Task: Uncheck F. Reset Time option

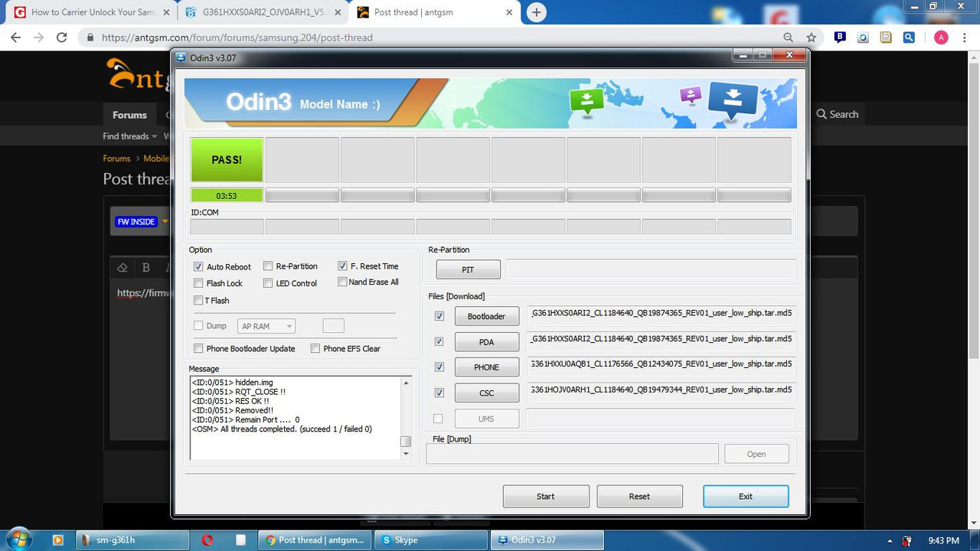Action: 342,266
